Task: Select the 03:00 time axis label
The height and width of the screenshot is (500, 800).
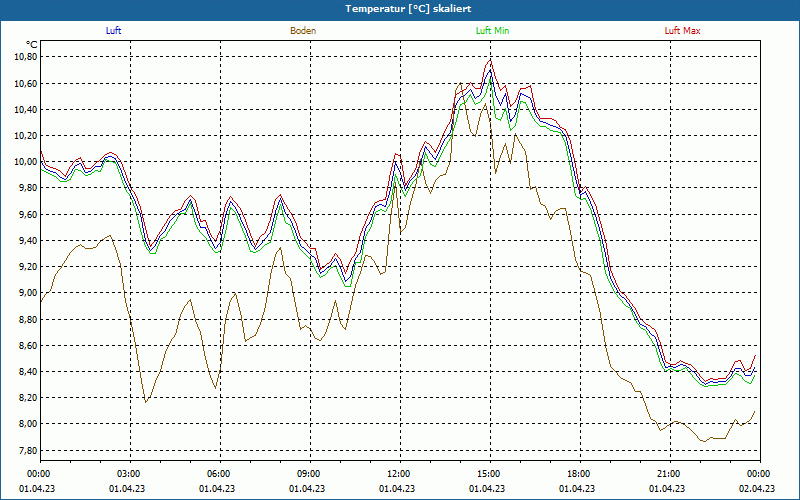Action: tap(128, 474)
